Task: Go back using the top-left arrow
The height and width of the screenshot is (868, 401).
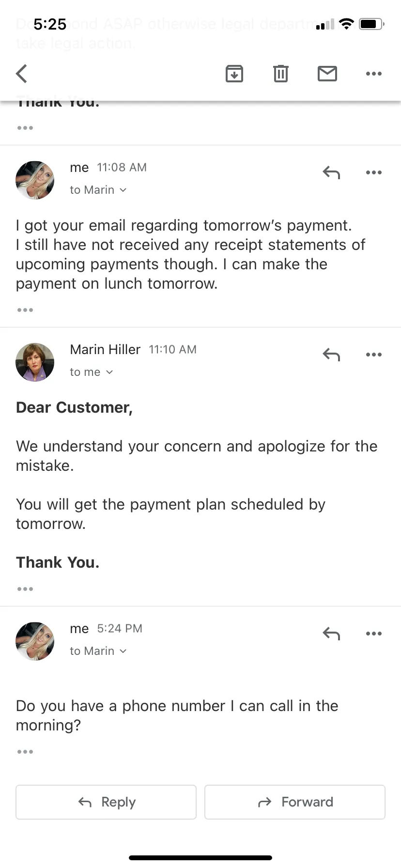Action: (22, 74)
